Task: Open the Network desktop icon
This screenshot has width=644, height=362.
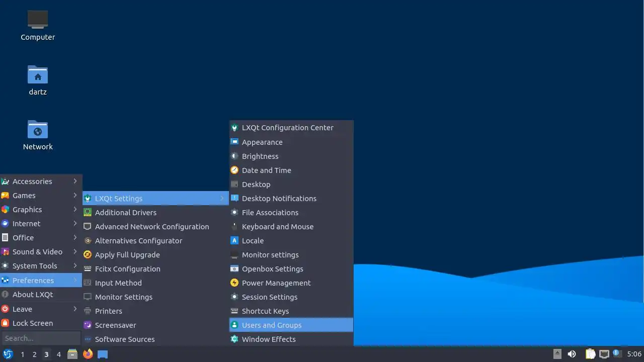Action: click(38, 129)
